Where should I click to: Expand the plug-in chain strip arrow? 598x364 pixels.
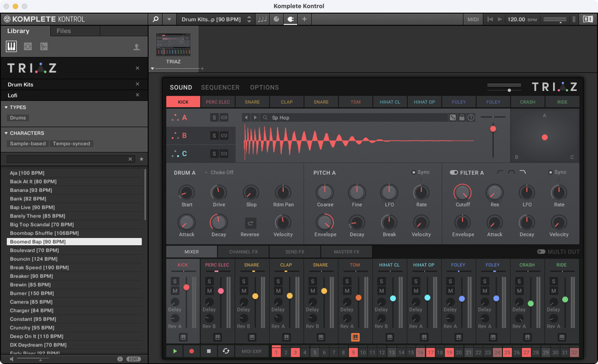(152, 69)
